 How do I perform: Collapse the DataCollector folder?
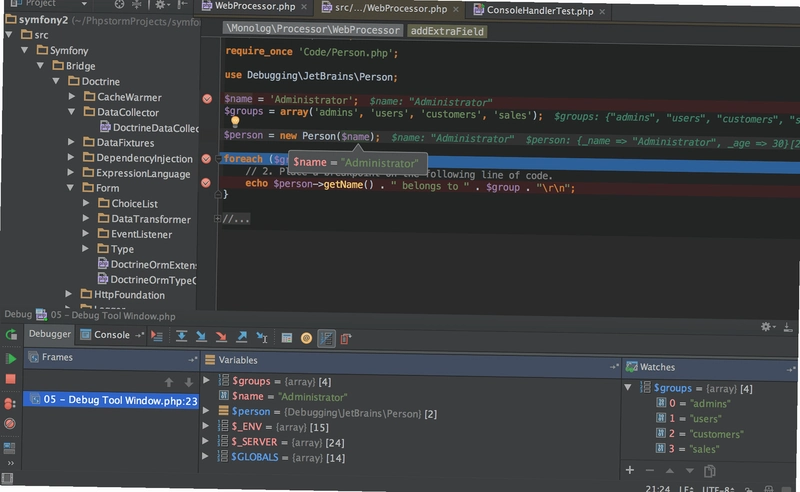pyautogui.click(x=71, y=111)
